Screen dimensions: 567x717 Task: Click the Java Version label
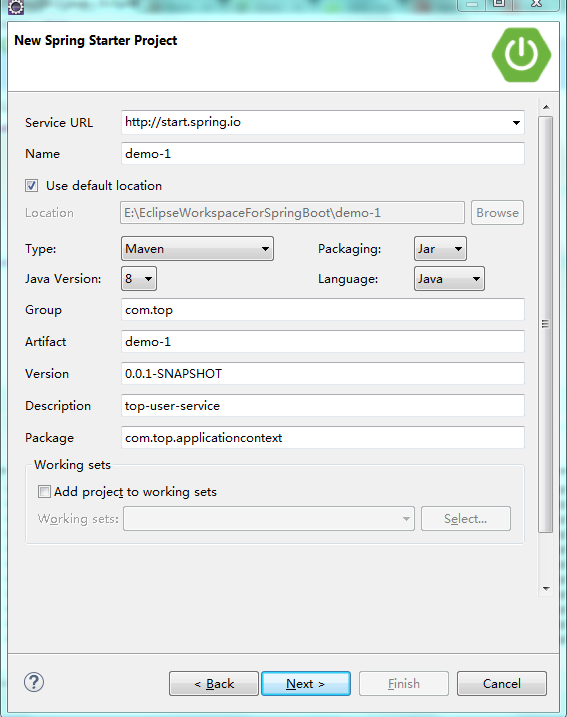click(x=63, y=279)
